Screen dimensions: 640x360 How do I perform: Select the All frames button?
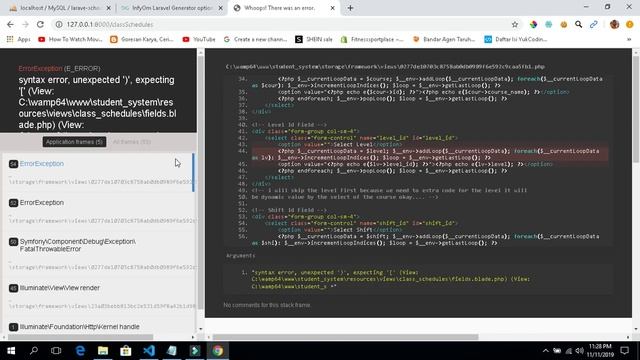(x=131, y=142)
